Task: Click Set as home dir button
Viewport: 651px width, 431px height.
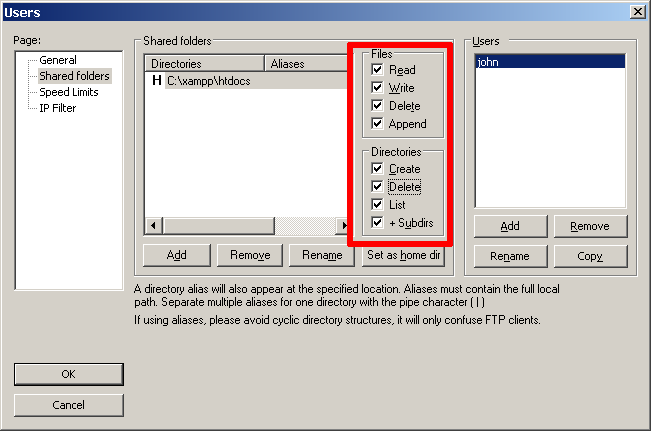Action: click(x=404, y=255)
